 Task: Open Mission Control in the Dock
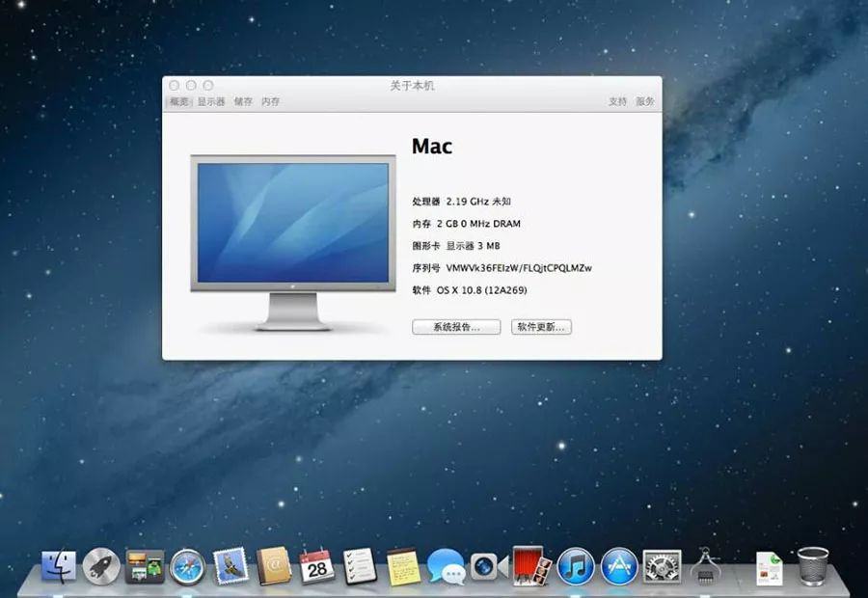pyautogui.click(x=145, y=566)
